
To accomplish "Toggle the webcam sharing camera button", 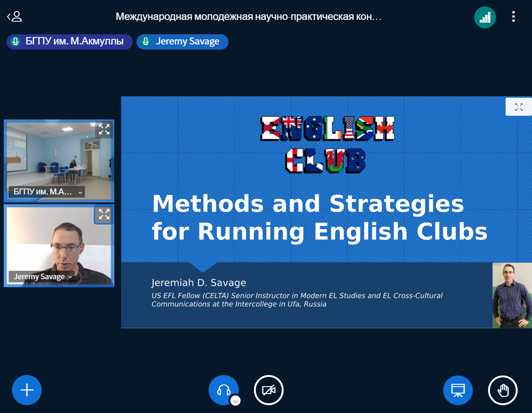I will [x=269, y=390].
